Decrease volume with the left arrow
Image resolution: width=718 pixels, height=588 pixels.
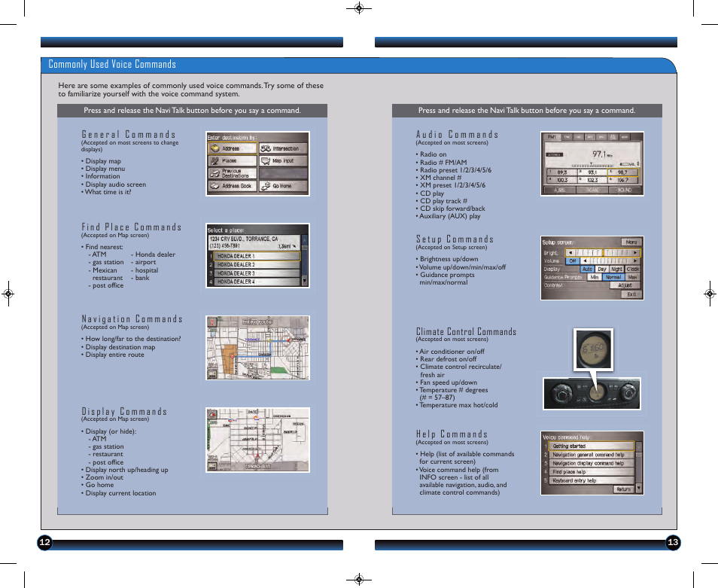[x=585, y=261]
